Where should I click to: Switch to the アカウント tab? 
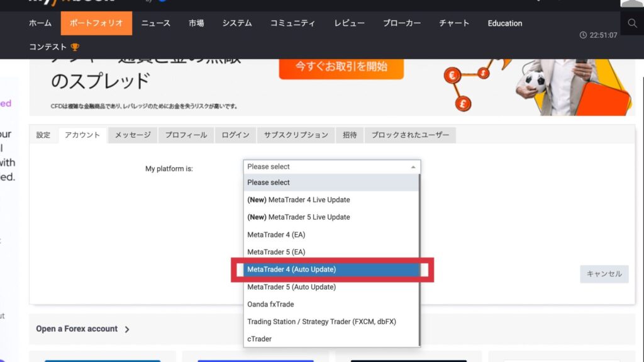tap(82, 135)
